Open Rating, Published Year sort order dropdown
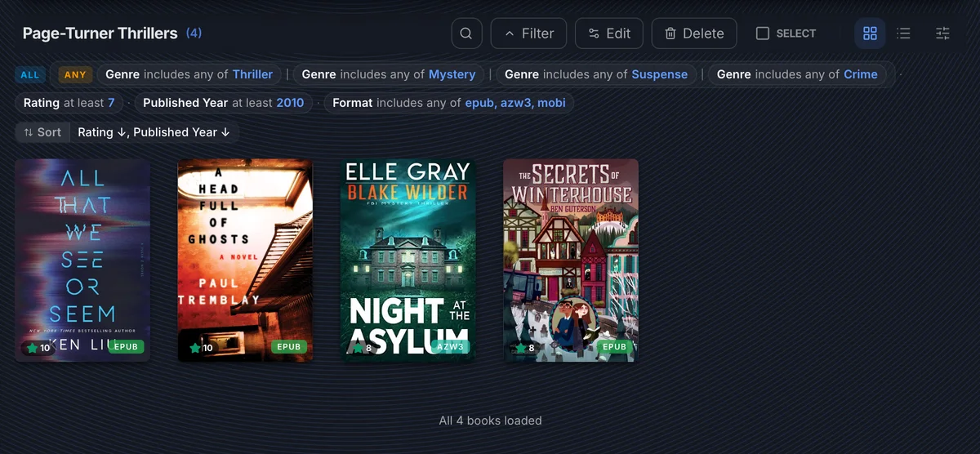This screenshot has width=980, height=454. [154, 132]
